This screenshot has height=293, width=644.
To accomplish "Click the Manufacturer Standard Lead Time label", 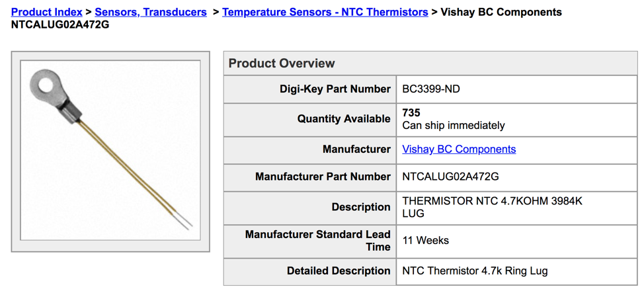I will pyautogui.click(x=318, y=241).
